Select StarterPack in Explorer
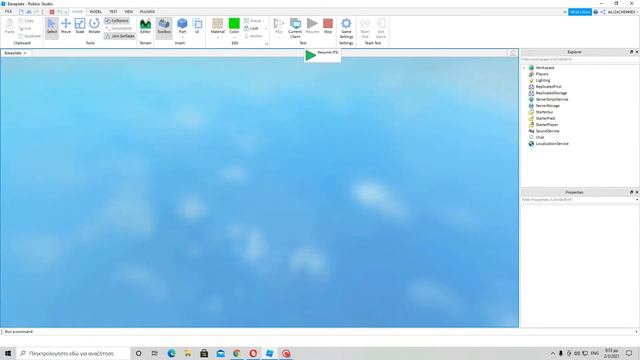640x360 pixels. [545, 118]
